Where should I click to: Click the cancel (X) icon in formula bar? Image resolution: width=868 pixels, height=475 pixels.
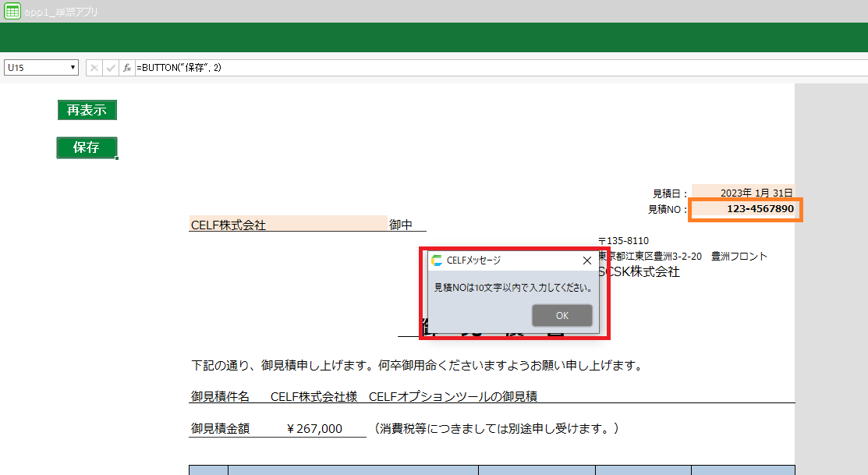point(94,68)
